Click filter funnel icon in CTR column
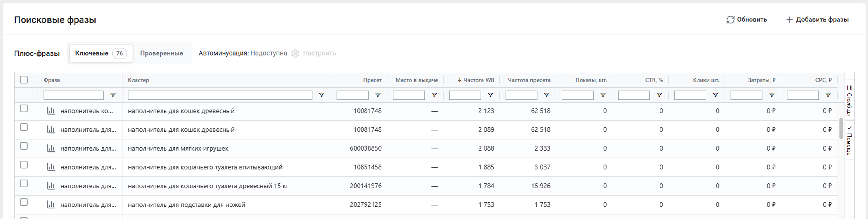868x219 pixels. pos(659,95)
